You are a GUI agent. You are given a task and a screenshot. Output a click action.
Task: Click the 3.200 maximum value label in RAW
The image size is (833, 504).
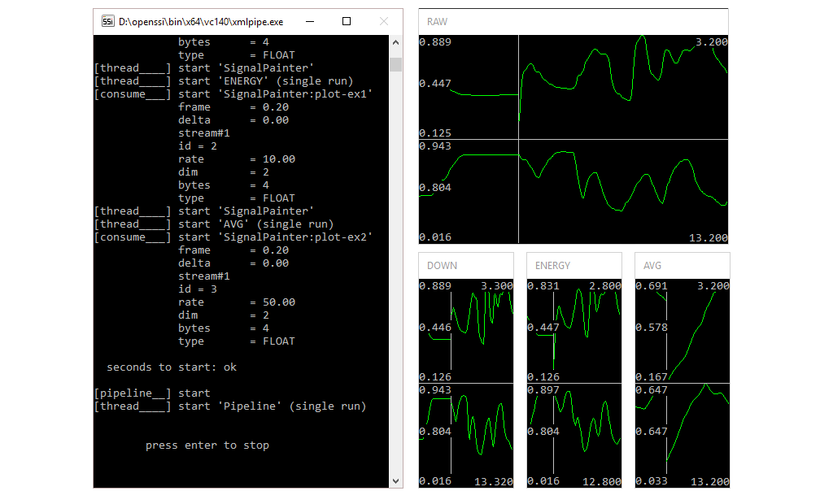(x=711, y=41)
